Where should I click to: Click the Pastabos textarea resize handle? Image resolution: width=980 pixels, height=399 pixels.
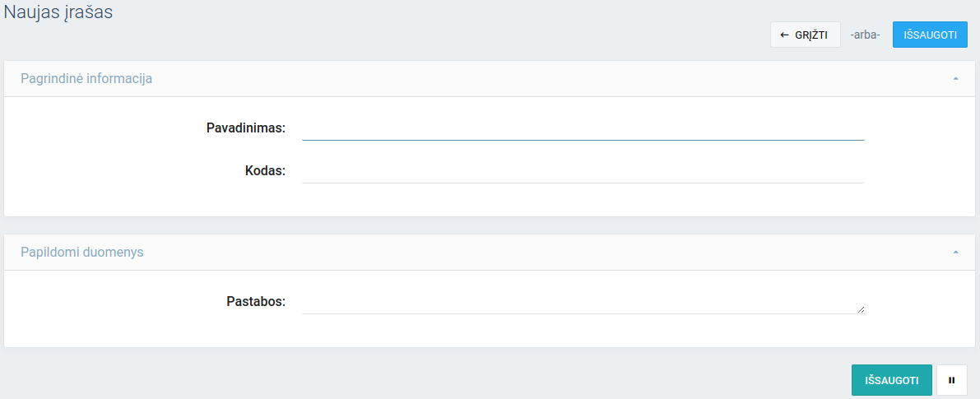(x=861, y=309)
